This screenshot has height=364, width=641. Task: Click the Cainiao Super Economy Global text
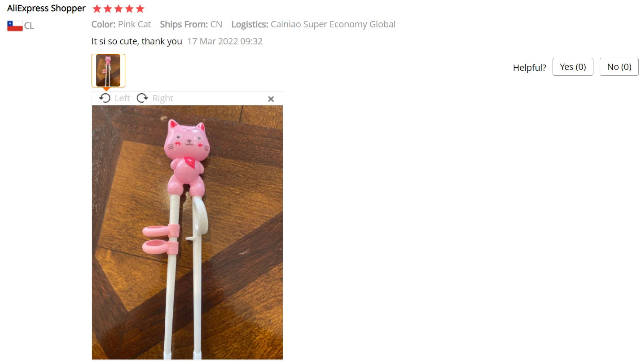333,24
